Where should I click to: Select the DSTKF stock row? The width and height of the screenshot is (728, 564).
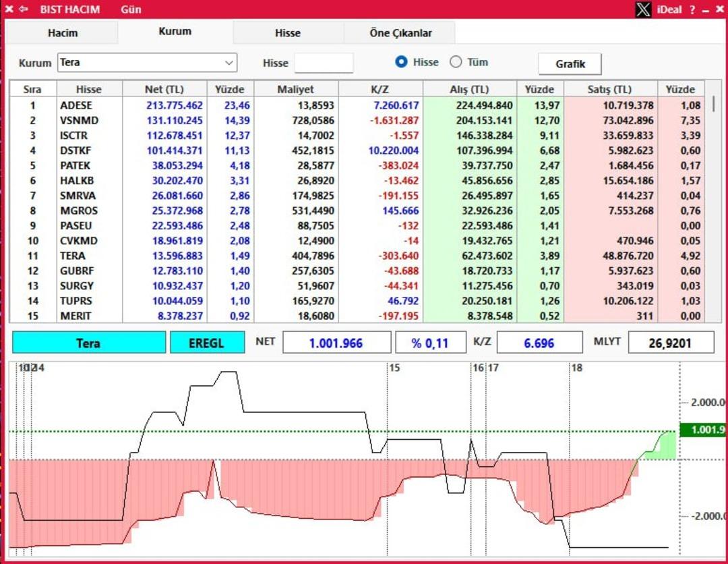click(357, 150)
